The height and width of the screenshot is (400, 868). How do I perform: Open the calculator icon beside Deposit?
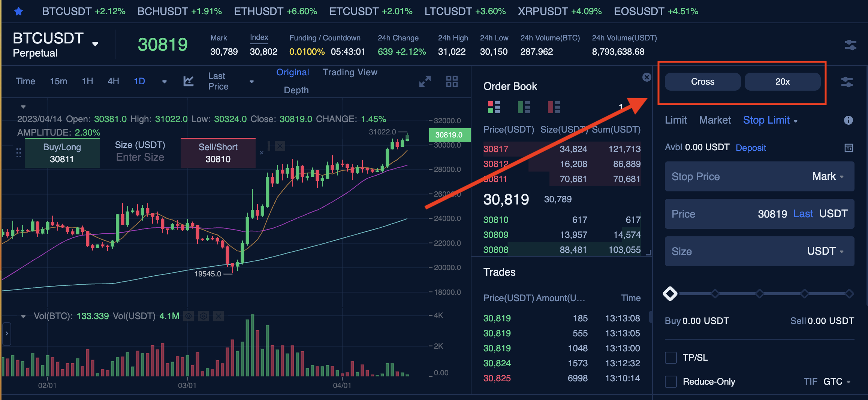849,148
